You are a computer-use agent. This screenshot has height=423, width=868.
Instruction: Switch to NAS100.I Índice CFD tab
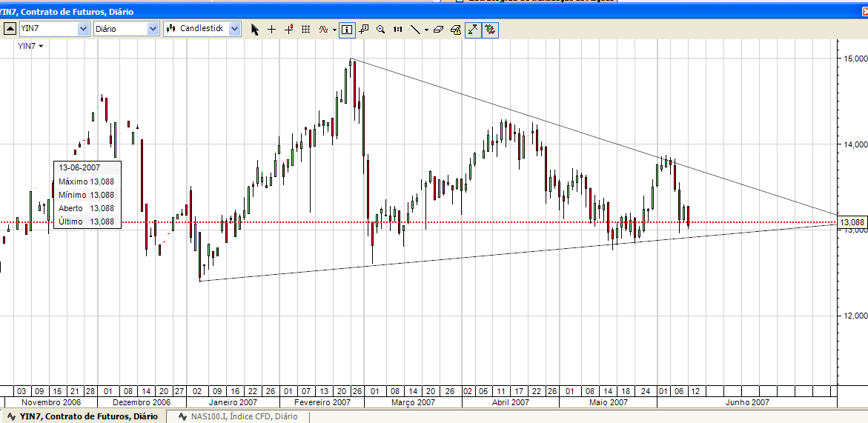pos(239,416)
